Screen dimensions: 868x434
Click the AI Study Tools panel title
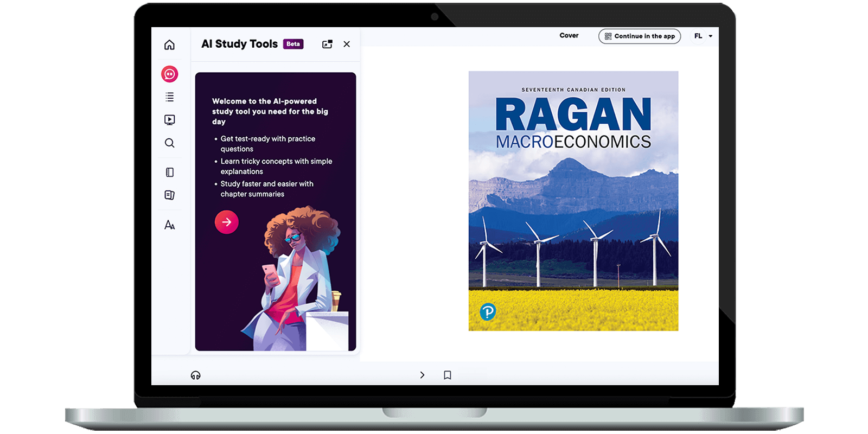click(239, 44)
